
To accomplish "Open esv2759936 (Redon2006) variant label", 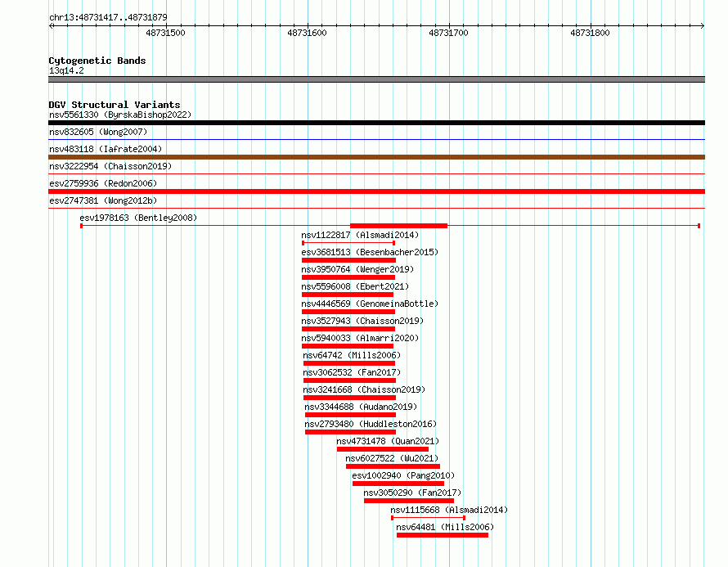I will point(103,183).
